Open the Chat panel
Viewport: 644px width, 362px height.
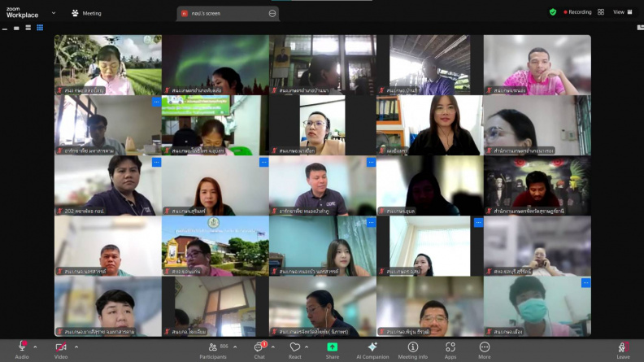[x=259, y=351]
